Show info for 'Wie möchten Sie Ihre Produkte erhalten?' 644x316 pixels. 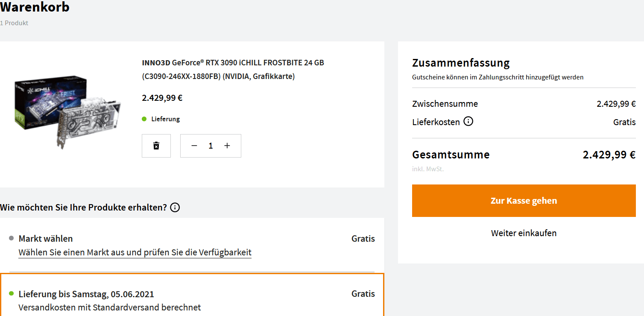click(175, 208)
